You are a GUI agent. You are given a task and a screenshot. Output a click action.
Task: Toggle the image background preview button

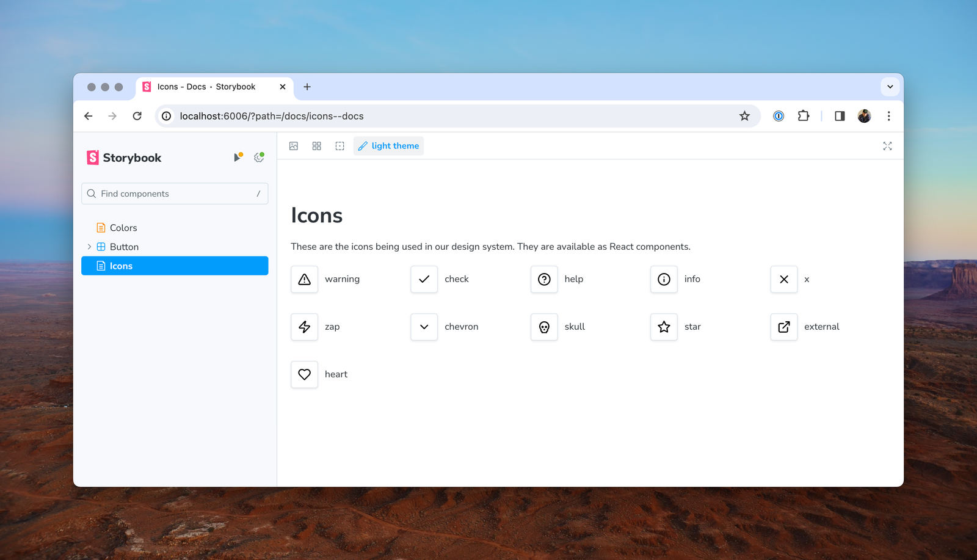click(294, 146)
